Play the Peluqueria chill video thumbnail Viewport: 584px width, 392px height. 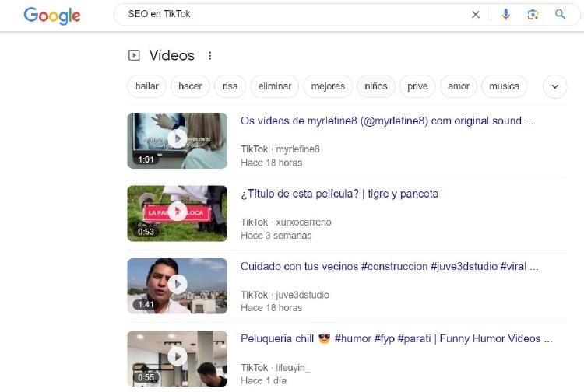pyautogui.click(x=178, y=358)
